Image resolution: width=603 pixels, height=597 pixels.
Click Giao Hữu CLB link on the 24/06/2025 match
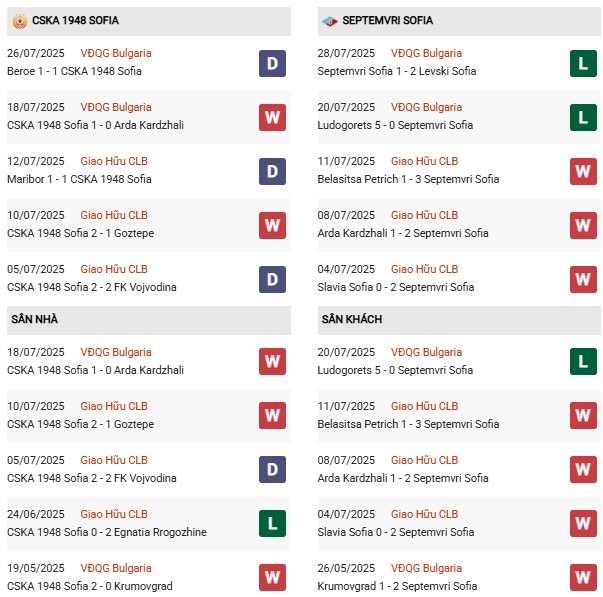114,514
